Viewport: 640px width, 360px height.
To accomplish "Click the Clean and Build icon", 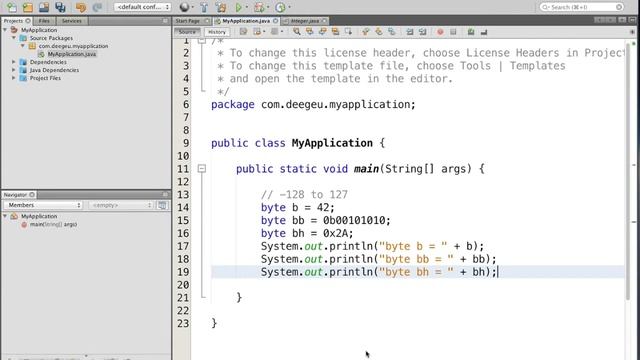I will point(221,7).
